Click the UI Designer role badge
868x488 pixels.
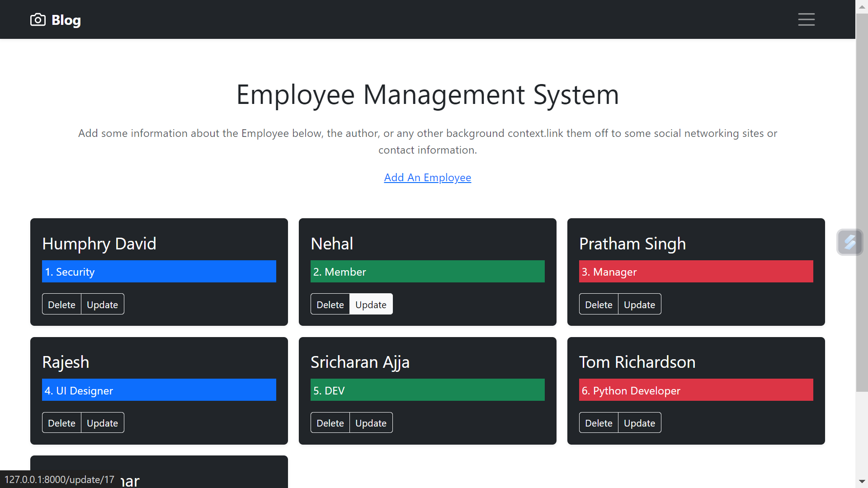(159, 390)
